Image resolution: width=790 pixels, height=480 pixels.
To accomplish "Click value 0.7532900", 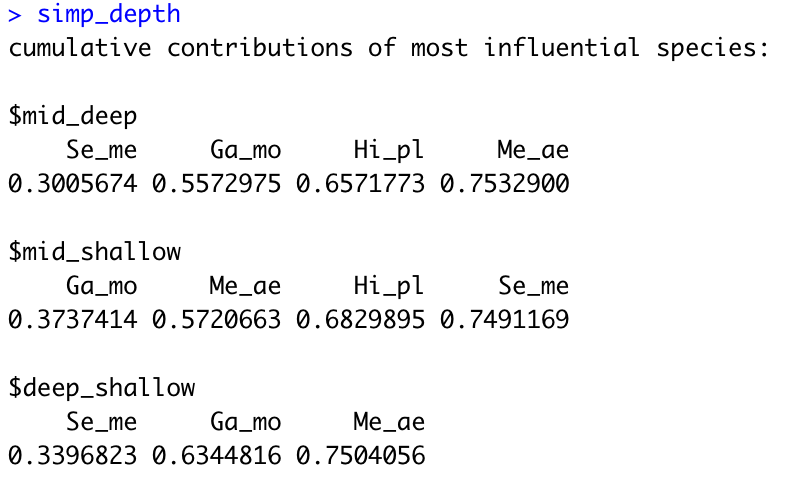I will (x=504, y=183).
